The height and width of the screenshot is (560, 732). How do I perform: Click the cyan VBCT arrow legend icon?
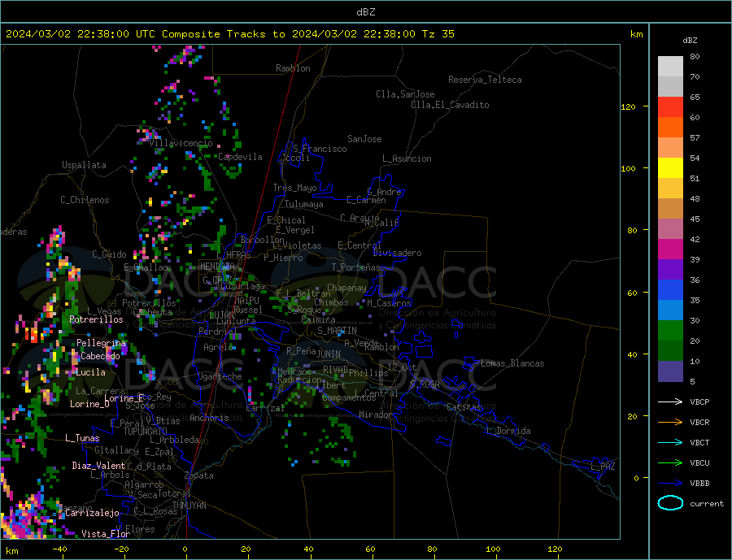[x=670, y=442]
